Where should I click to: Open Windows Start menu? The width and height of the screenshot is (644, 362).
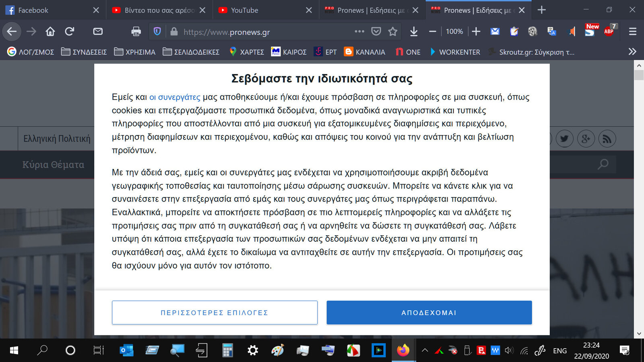(14, 350)
